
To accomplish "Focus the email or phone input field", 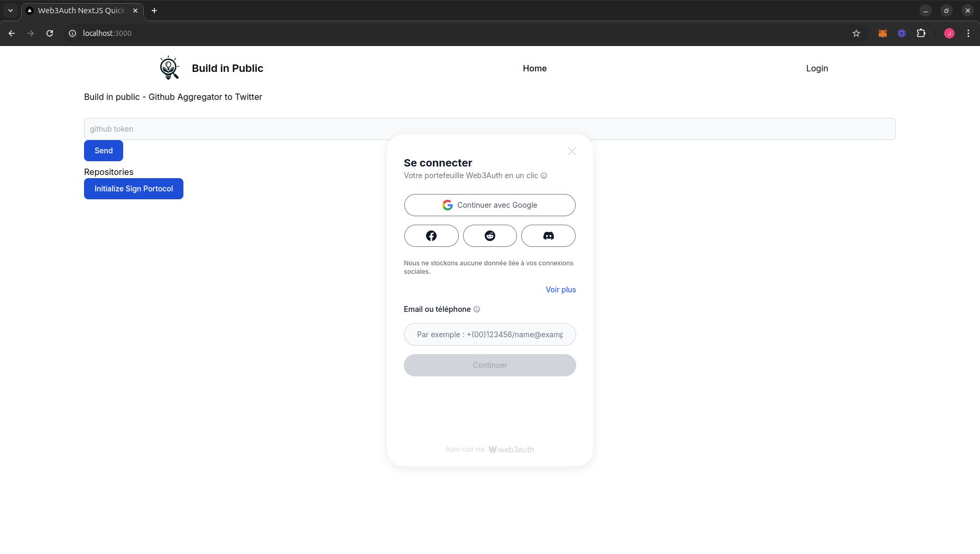I will (x=490, y=335).
